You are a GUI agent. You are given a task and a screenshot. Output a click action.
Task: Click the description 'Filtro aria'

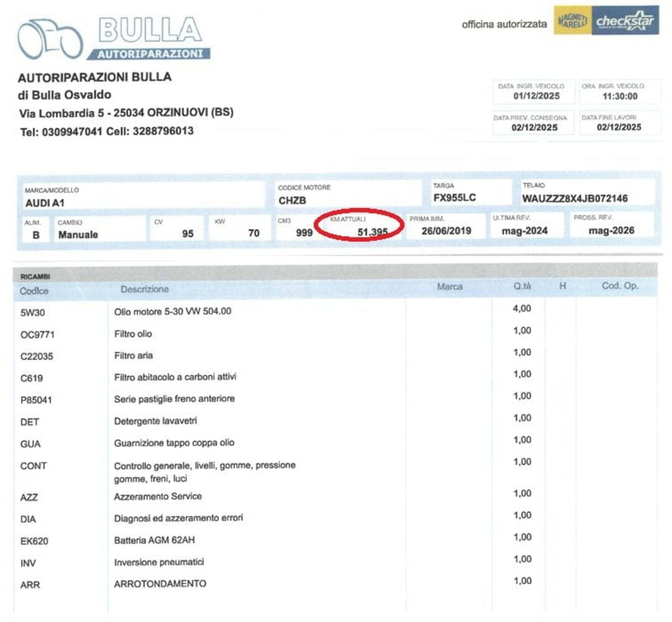click(133, 356)
